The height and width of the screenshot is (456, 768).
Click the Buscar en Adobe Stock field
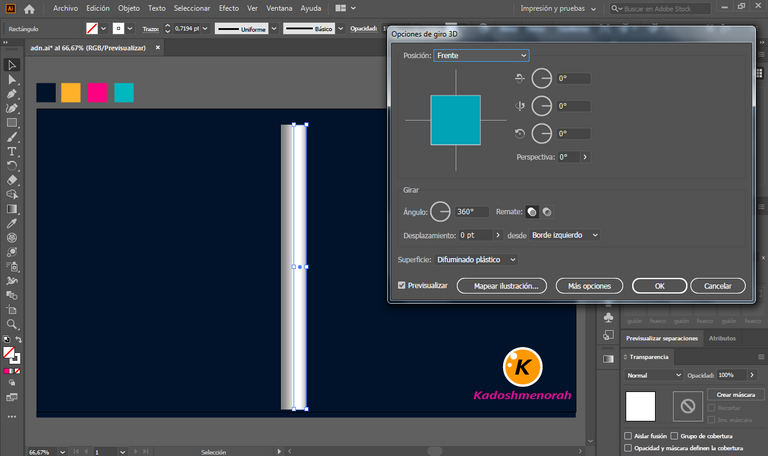point(660,8)
